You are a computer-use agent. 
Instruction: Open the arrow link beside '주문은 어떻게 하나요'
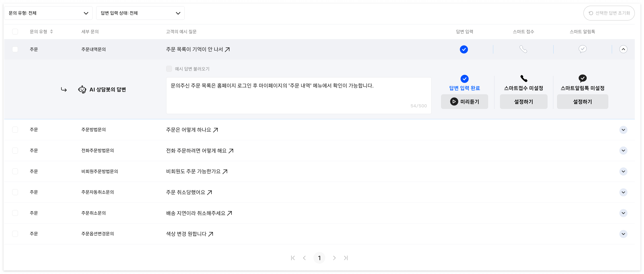[x=215, y=130]
